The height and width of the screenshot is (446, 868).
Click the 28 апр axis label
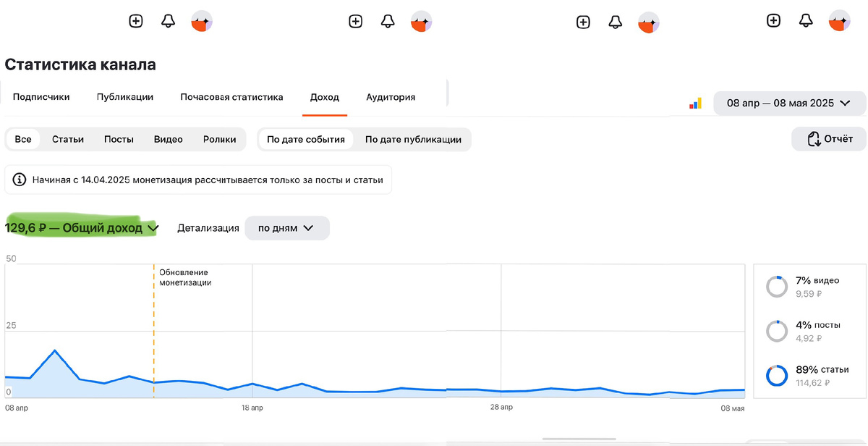click(x=501, y=408)
